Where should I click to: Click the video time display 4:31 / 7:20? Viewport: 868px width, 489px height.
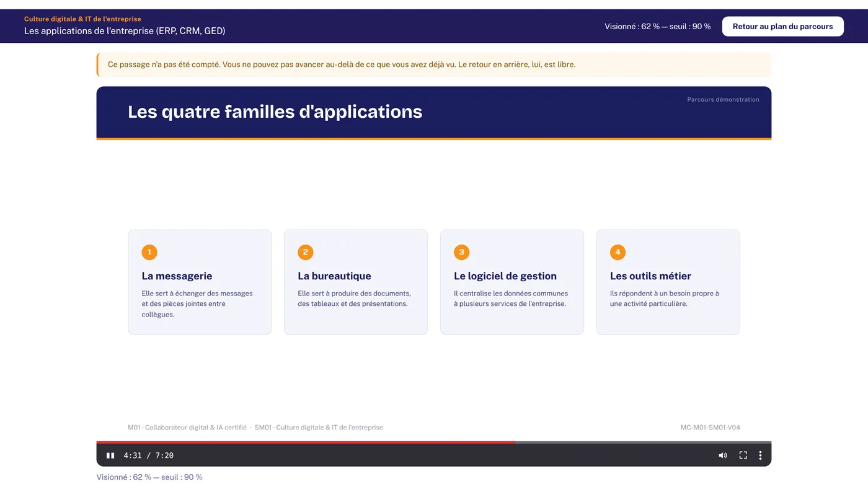[x=149, y=455]
